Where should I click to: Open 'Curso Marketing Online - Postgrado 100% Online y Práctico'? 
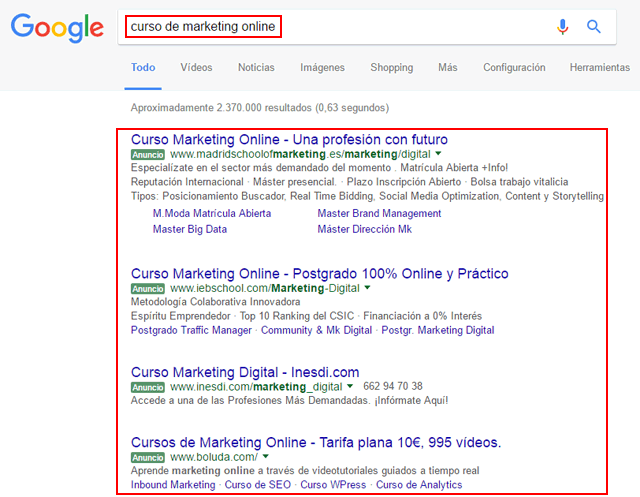pos(320,273)
